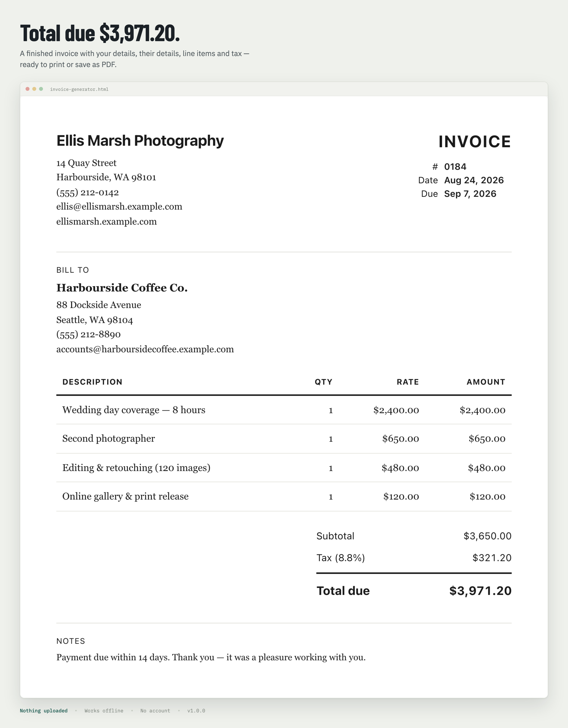Viewport: 568px width, 728px height.
Task: Click 'Nothing uploaded' in the footer
Action: tap(44, 711)
